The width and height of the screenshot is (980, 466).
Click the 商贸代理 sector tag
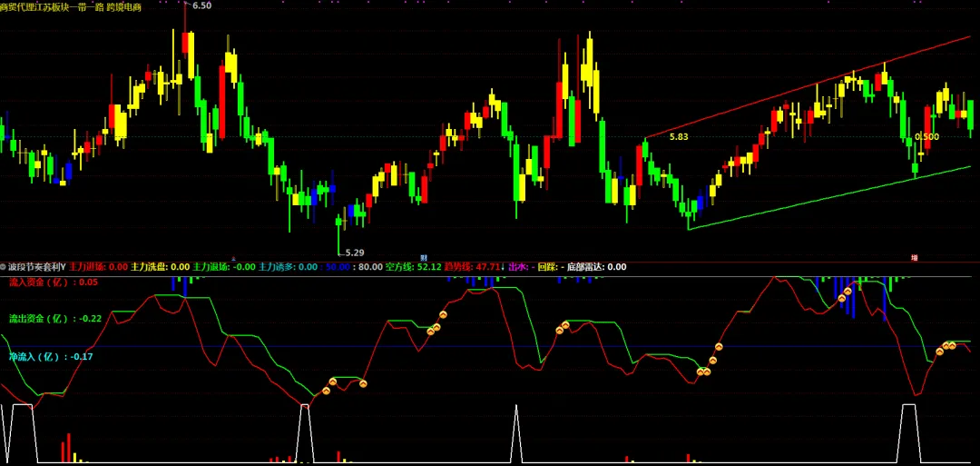tap(17, 7)
